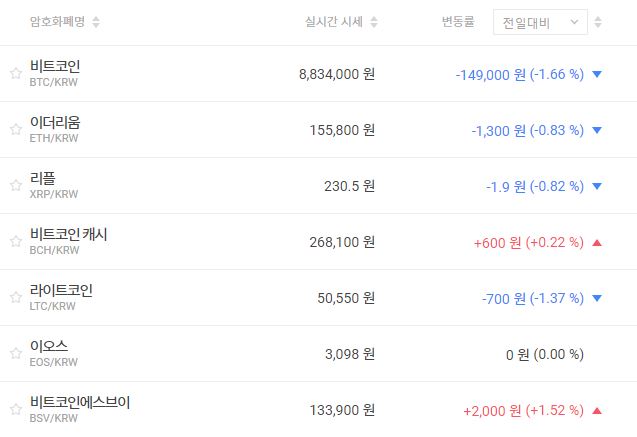Mark 라이트코인 as favorite star

[15, 297]
